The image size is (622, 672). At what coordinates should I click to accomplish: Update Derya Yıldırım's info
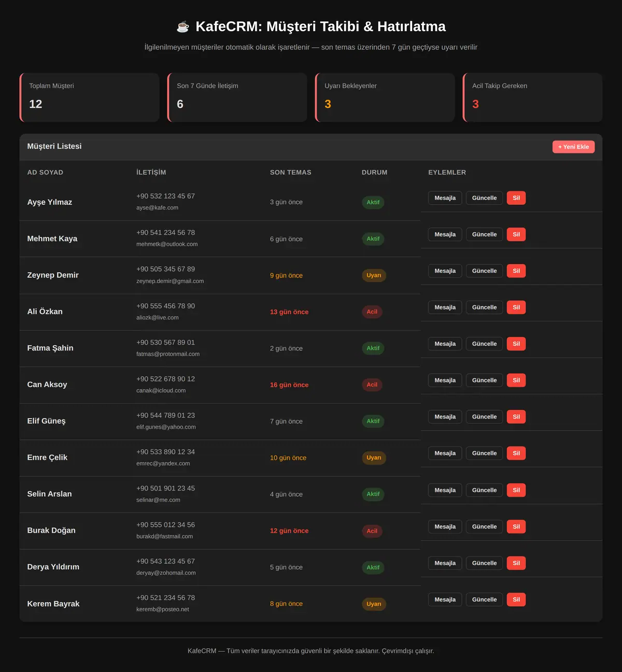[x=484, y=563]
